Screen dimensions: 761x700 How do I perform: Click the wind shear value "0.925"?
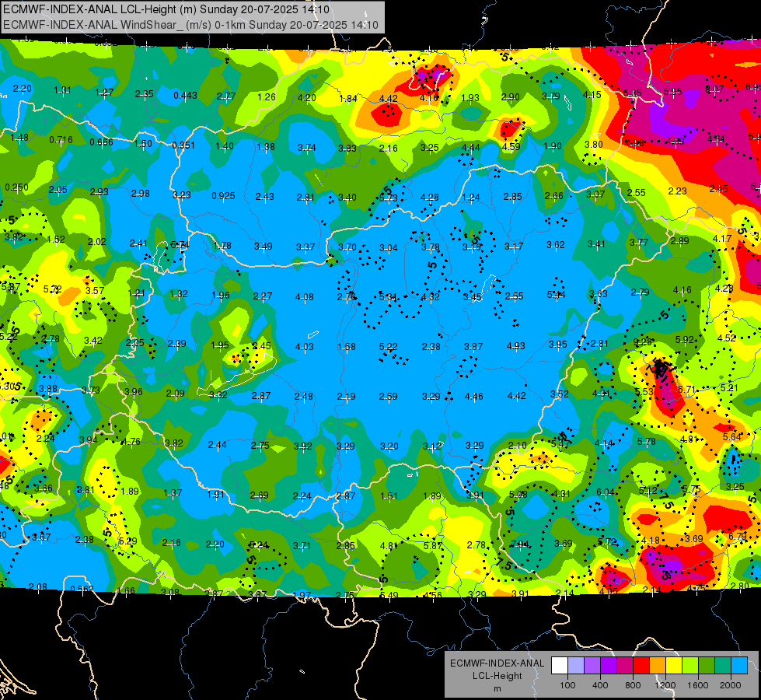coord(223,196)
